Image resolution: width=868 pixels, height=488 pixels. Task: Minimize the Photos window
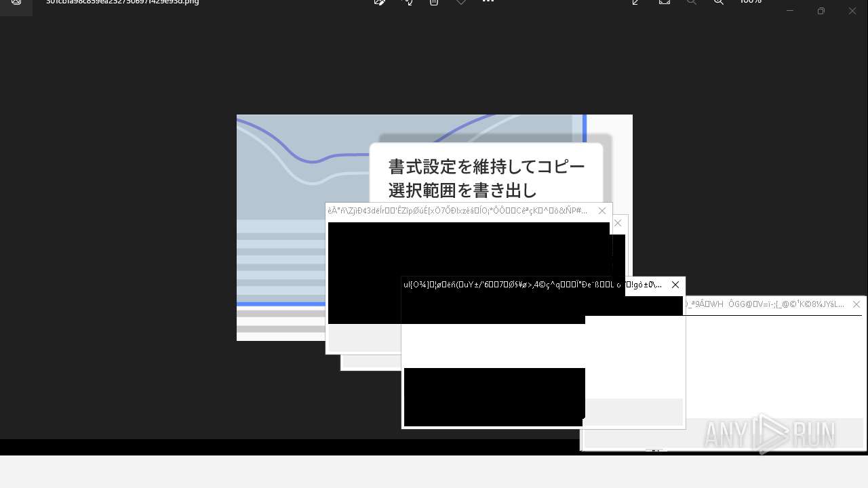click(790, 10)
